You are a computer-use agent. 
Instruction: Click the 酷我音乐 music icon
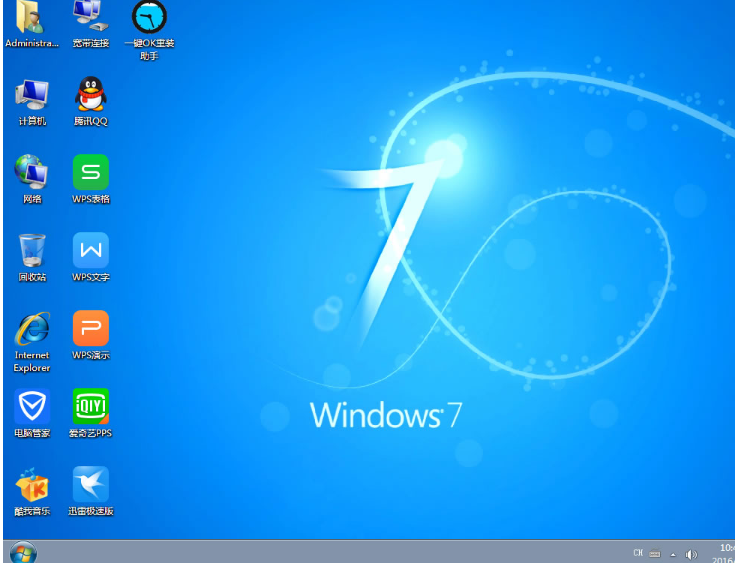32,485
